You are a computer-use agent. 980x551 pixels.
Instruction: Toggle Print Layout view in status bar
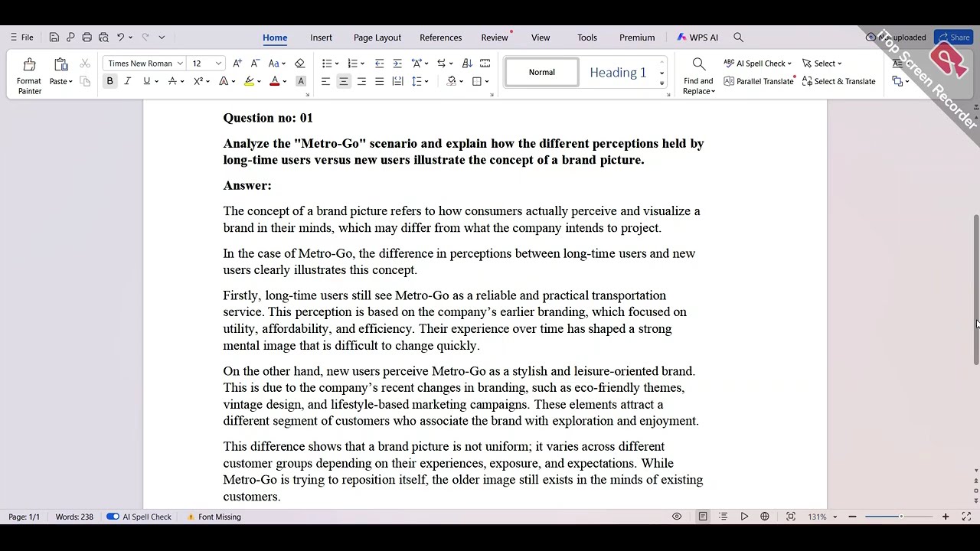pos(703,517)
